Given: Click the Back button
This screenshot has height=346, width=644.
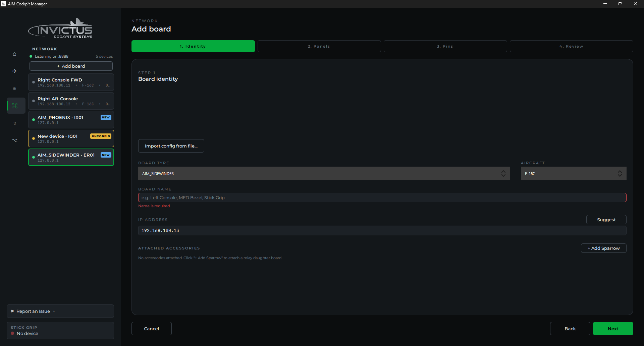Looking at the screenshot, I should point(570,329).
